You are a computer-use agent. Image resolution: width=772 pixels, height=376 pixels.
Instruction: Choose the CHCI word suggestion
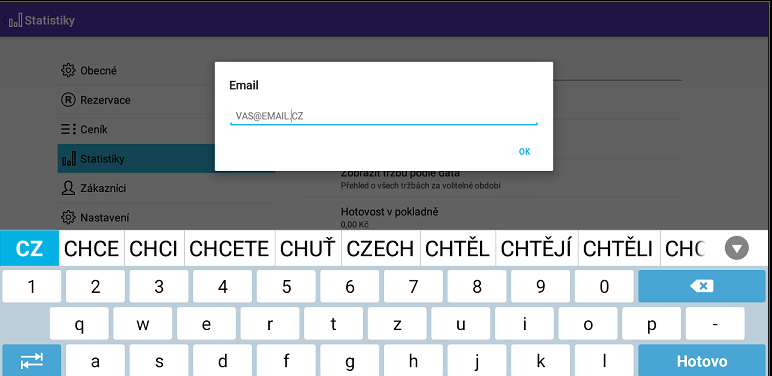(x=154, y=249)
